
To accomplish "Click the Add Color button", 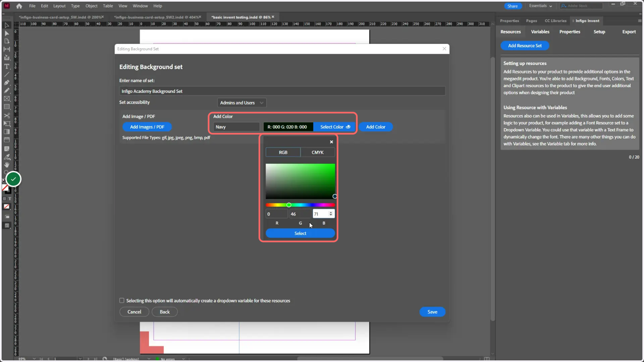I will (376, 127).
